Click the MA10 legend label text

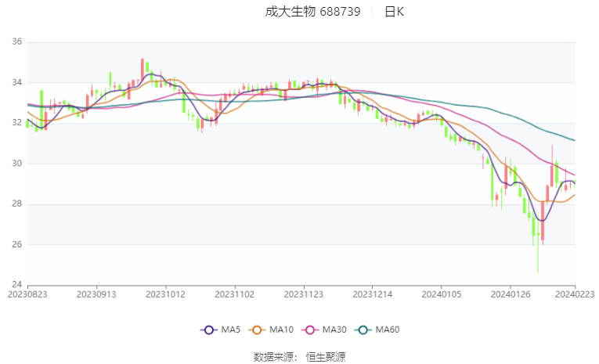click(x=282, y=330)
